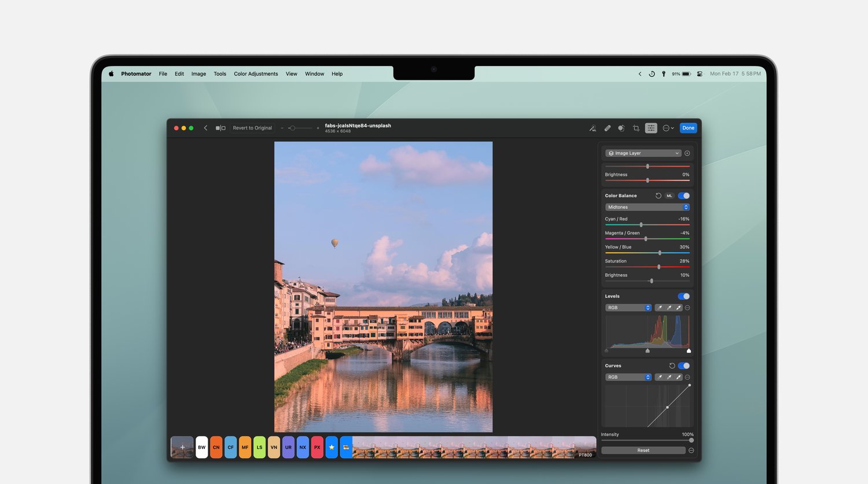Screen dimensions: 868x484
Task: Click the Curves midpoint control point
Action: click(x=667, y=407)
